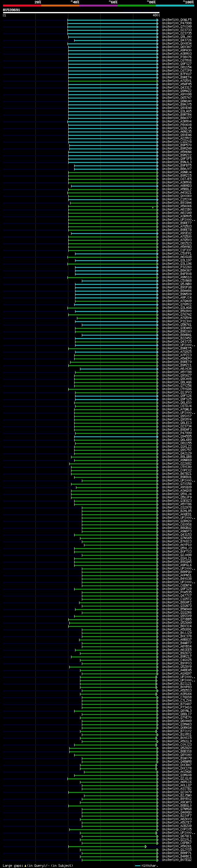The height and width of the screenshot is (868, 197).
Task: Open hit UniRef100_Q7NMG8
Action: coord(176,809)
